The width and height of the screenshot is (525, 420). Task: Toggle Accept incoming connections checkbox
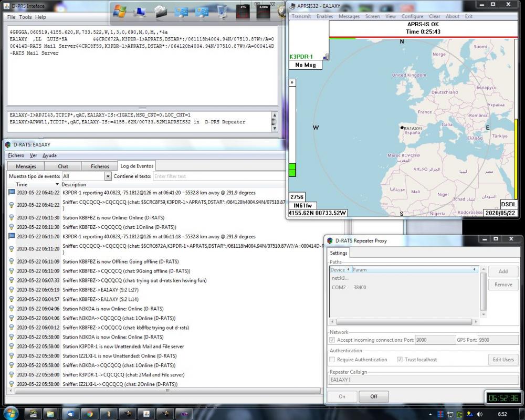point(332,340)
